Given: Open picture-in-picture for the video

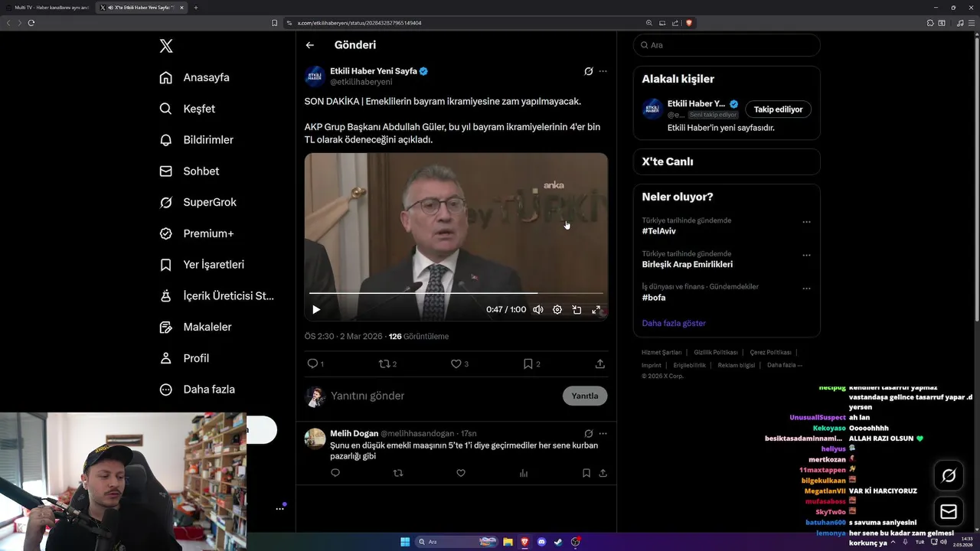Looking at the screenshot, I should tap(577, 309).
